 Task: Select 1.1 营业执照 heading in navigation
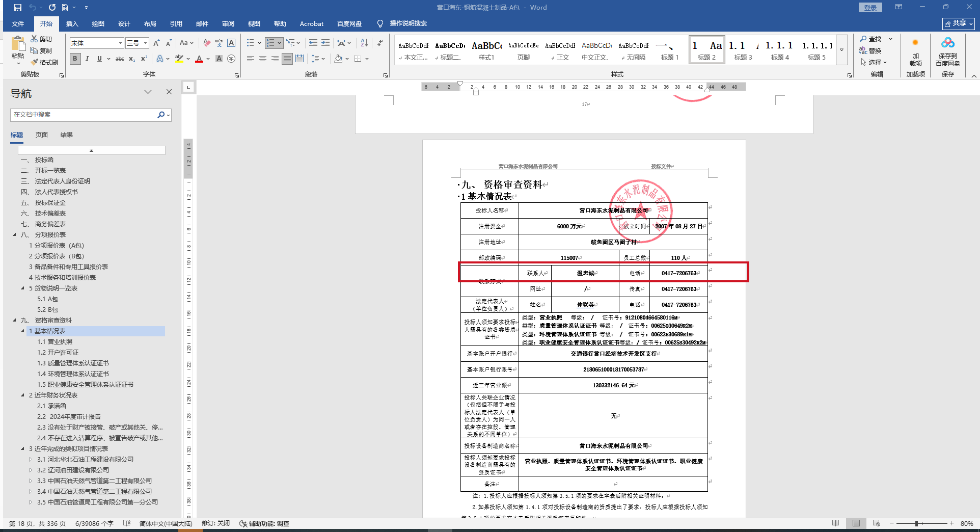(x=55, y=342)
